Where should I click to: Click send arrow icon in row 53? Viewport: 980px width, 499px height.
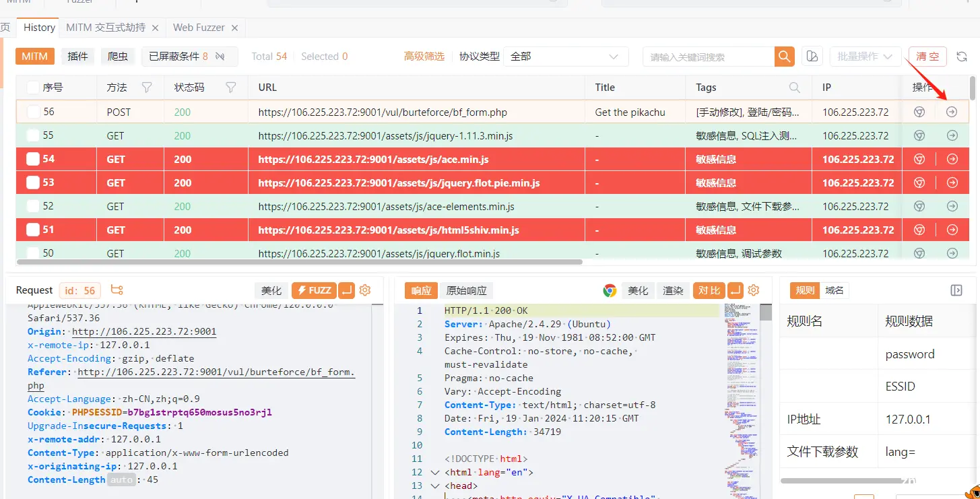pyautogui.click(x=952, y=182)
